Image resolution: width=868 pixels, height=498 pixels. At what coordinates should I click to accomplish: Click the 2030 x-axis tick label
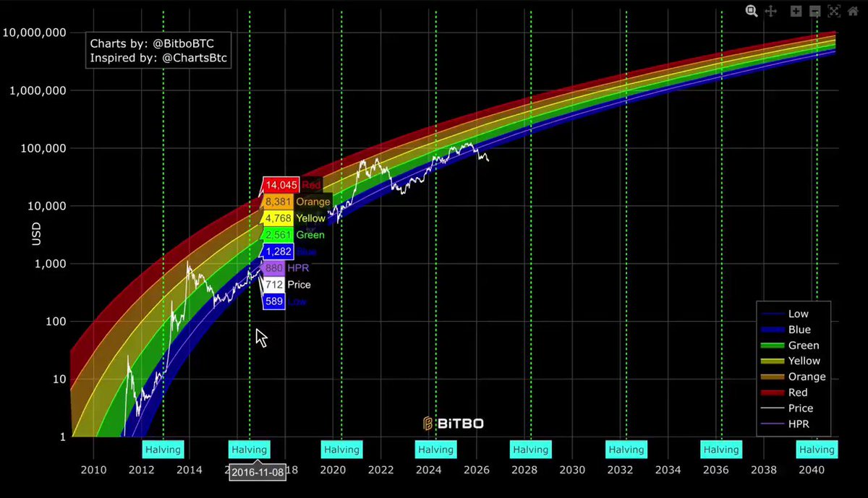point(572,470)
